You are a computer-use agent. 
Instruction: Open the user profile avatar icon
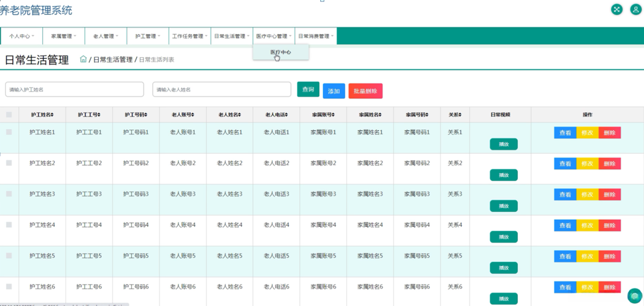click(635, 9)
